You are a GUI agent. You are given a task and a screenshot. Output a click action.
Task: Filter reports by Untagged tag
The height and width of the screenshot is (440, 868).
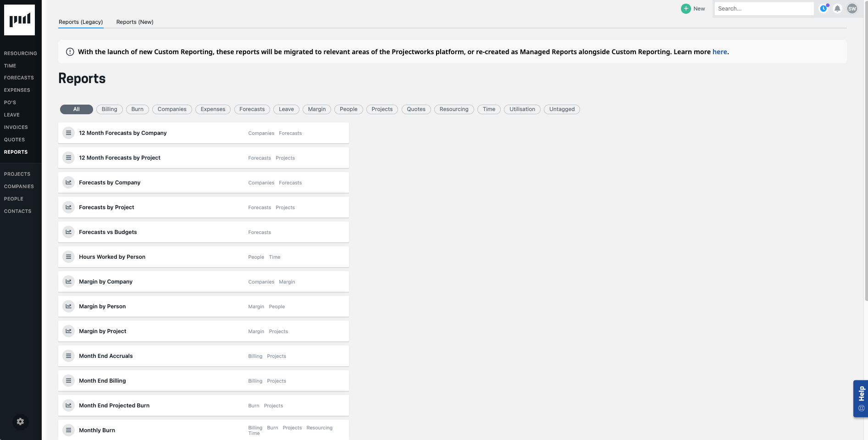562,109
